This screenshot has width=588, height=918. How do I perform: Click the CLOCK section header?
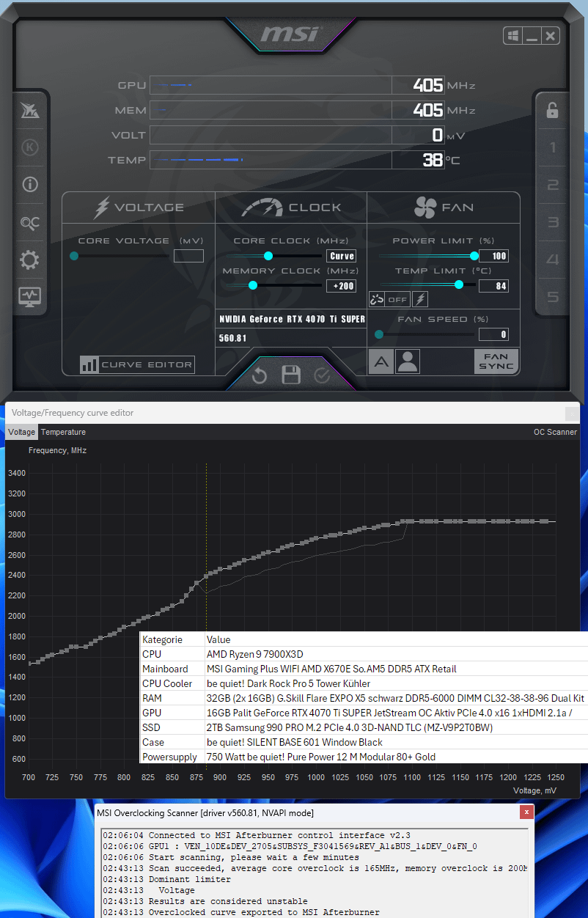click(x=291, y=208)
